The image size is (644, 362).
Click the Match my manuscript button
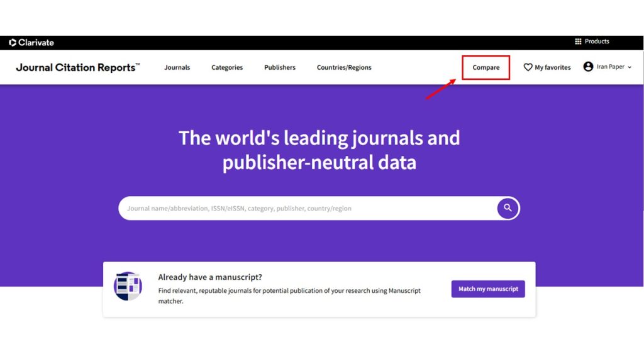(488, 289)
